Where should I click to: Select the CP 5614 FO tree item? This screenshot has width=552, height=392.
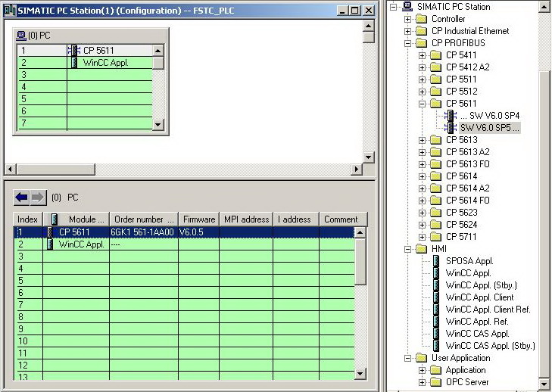coord(467,201)
